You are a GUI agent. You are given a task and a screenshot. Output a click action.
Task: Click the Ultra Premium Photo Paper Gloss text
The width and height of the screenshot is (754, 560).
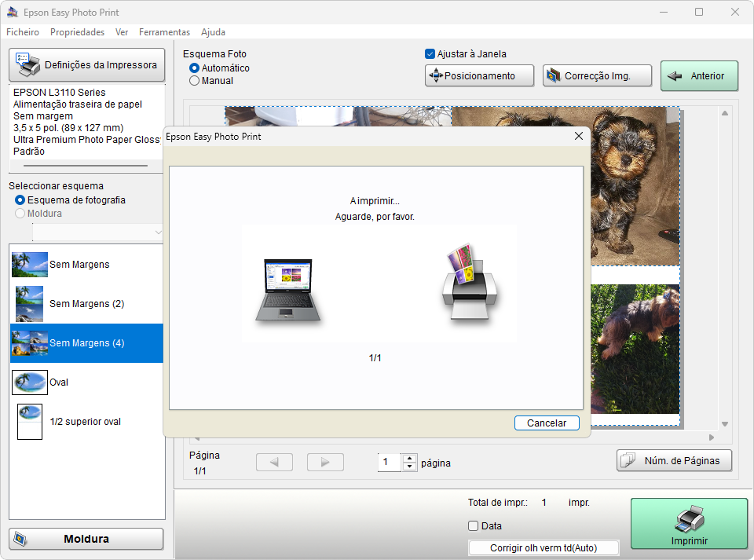tap(86, 139)
